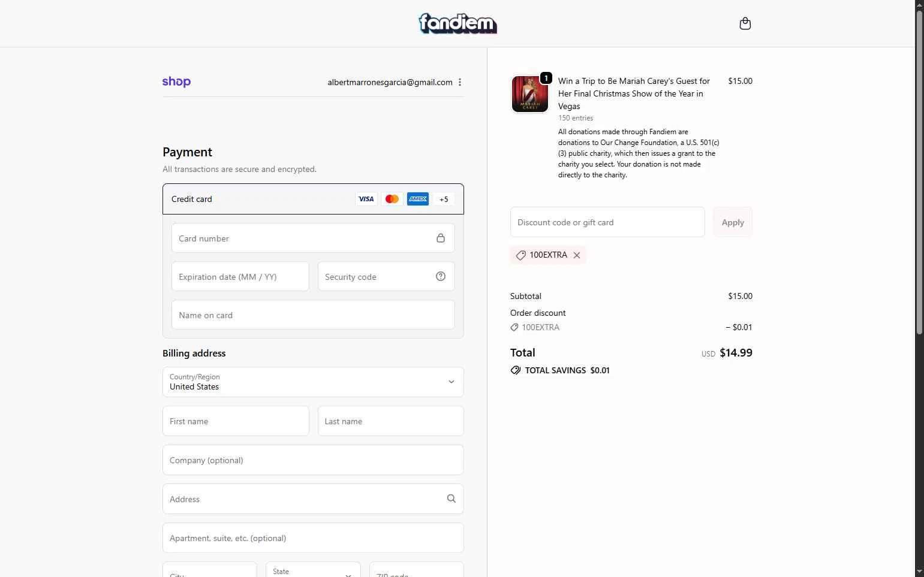Image resolution: width=924 pixels, height=577 pixels.
Task: Click the Total Savings tag icon
Action: click(516, 370)
